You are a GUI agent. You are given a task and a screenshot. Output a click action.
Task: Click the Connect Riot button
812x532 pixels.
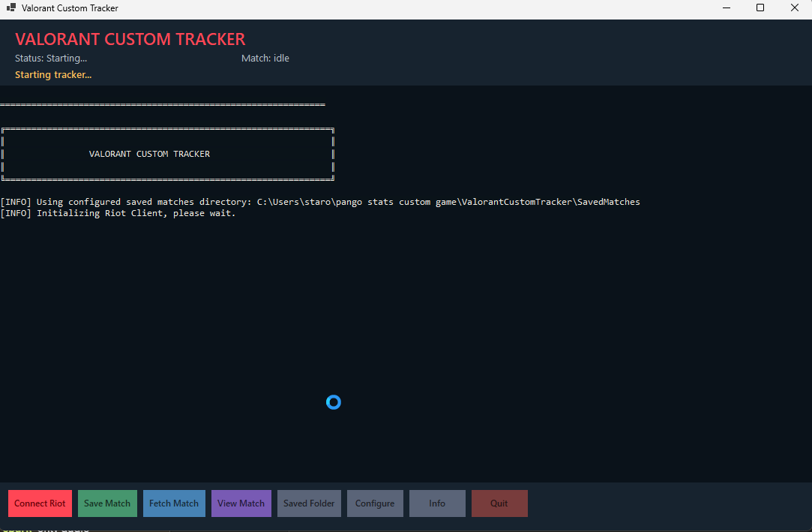click(40, 503)
